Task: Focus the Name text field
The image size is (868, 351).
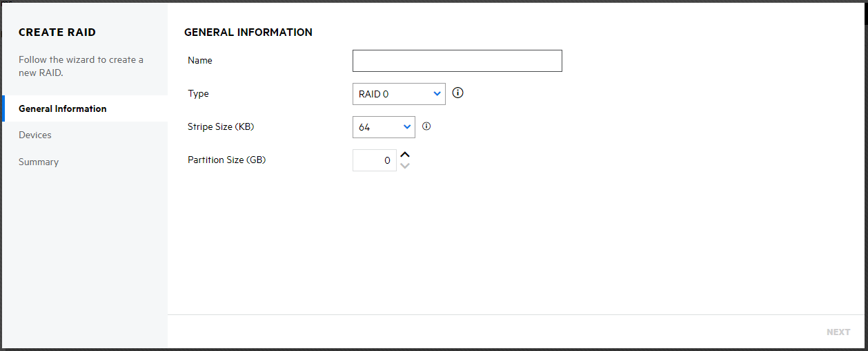Action: click(x=457, y=61)
